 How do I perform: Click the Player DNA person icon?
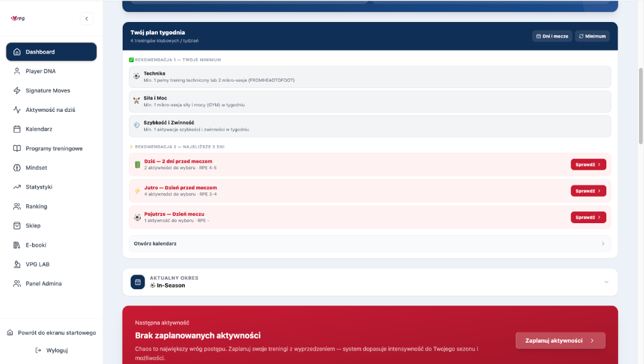click(17, 71)
